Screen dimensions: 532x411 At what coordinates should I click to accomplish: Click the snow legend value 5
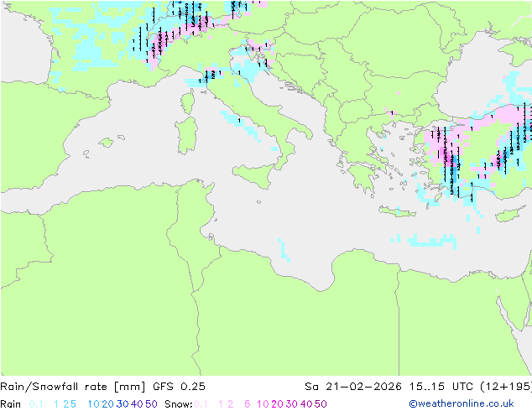pos(247,404)
